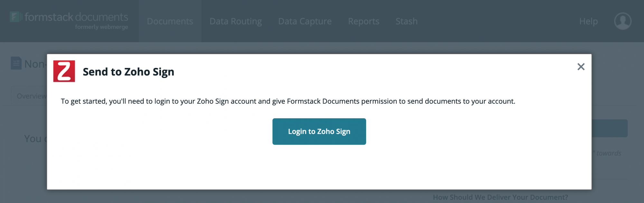644x203 pixels.
Task: Switch to the Overview tab
Action: [31, 96]
